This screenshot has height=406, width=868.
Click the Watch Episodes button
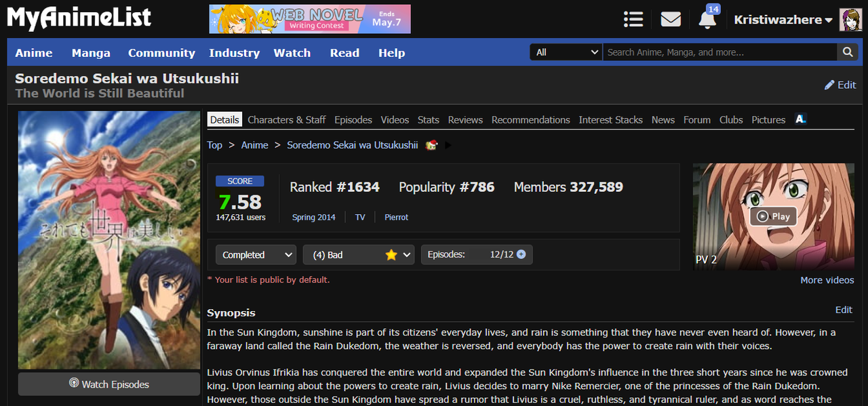tap(109, 384)
